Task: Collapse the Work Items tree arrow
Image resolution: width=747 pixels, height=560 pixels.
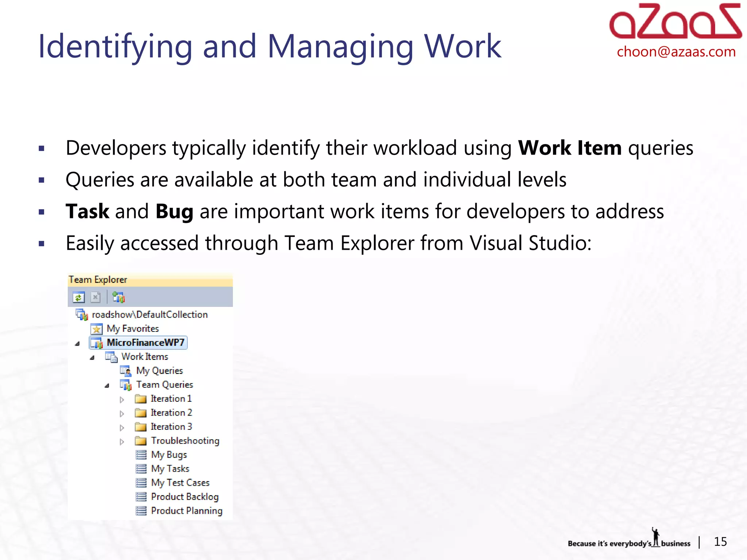Action: pos(92,358)
